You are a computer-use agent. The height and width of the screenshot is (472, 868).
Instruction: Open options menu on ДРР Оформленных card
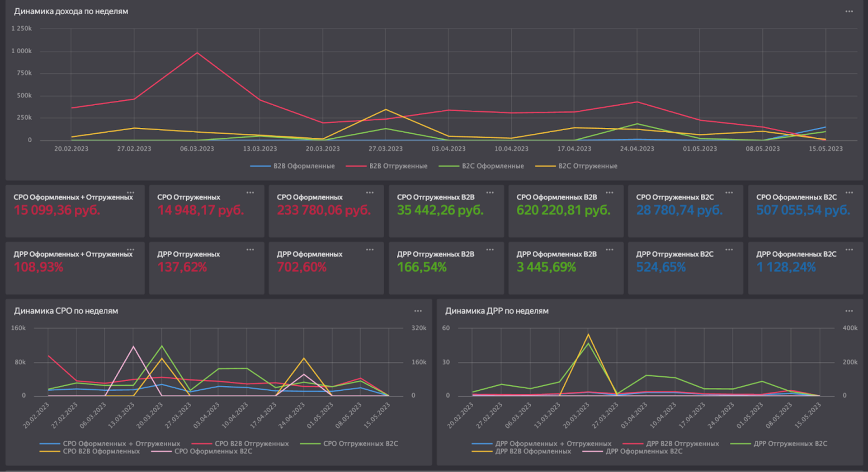click(370, 250)
